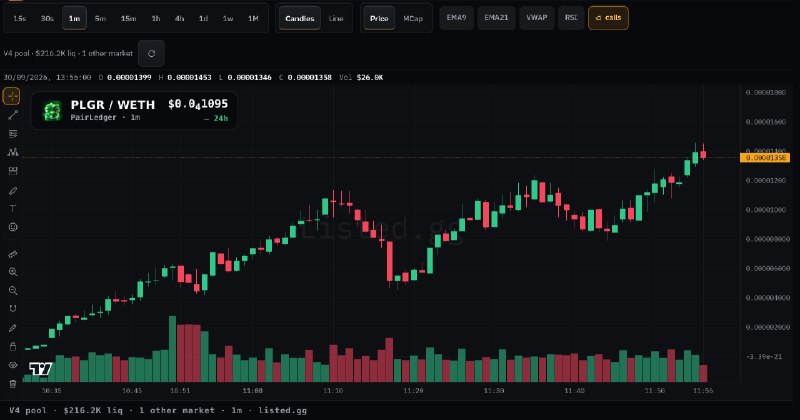Refresh pool data with reload icon

click(151, 54)
